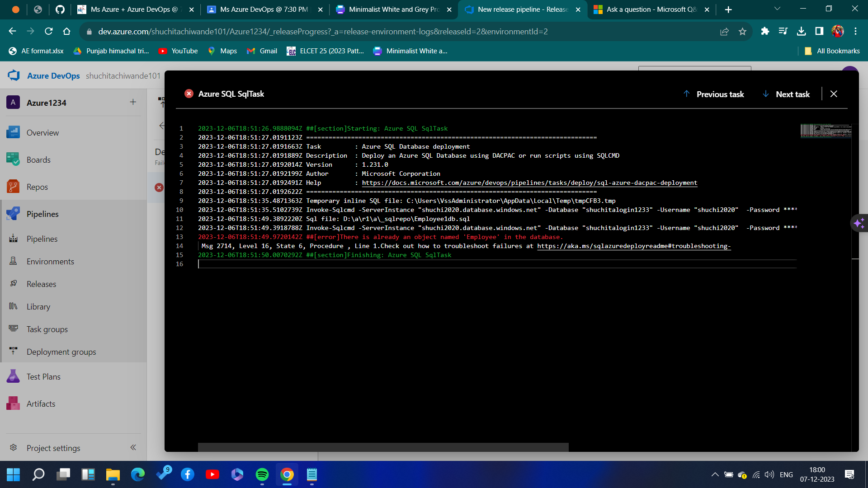The height and width of the screenshot is (488, 868).
Task: Close the Azure SQL SqlTask log panel
Action: (x=834, y=94)
